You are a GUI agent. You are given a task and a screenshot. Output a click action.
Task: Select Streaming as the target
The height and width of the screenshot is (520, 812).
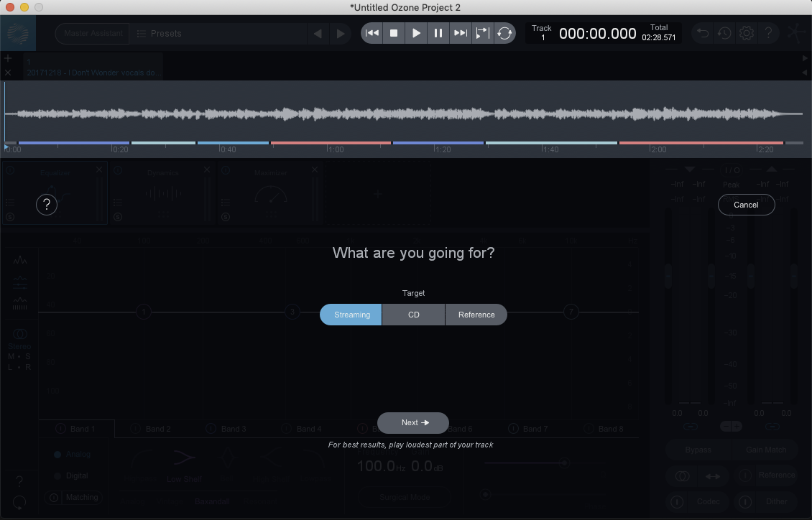pyautogui.click(x=351, y=315)
